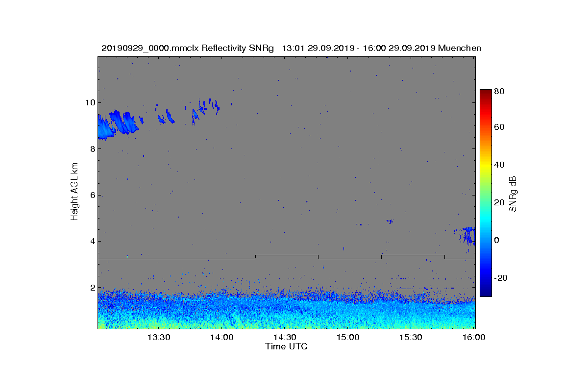Image resolution: width=588 pixels, height=392 pixels.
Task: Click the 'Height AGL km' y-axis label
Action: (74, 192)
